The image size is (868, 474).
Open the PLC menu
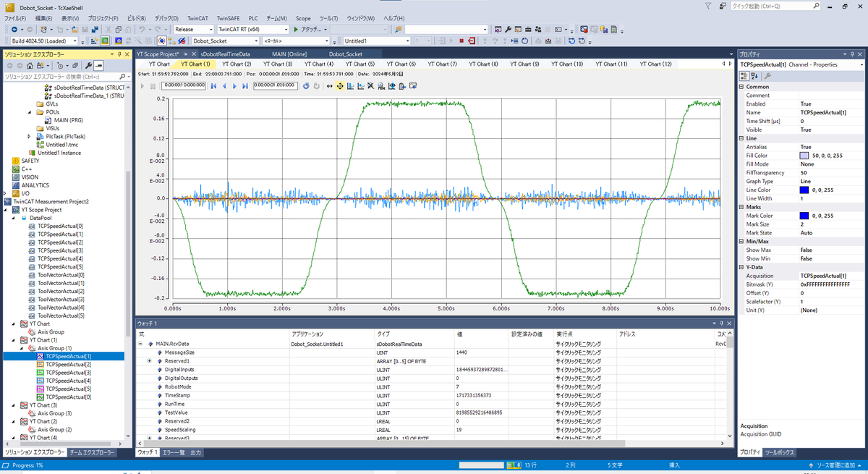[253, 18]
